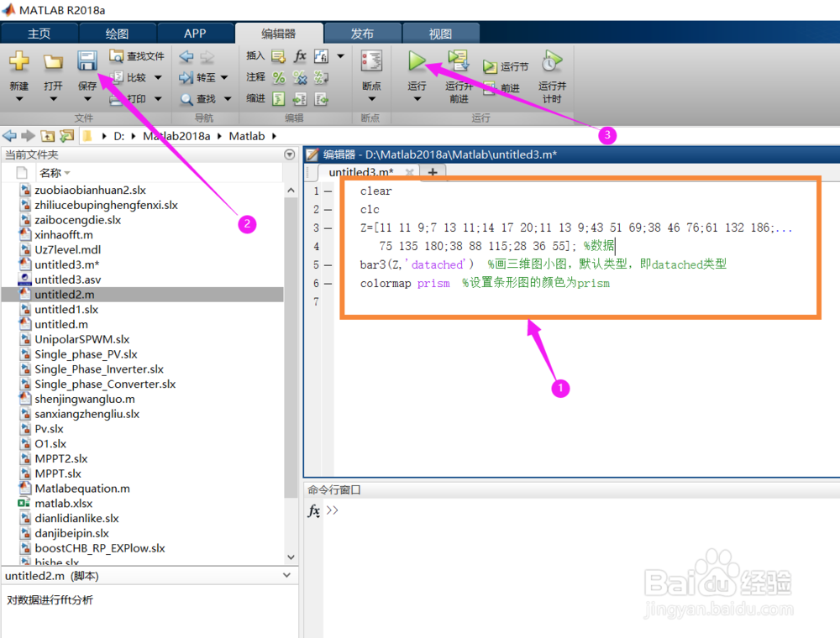Insert a section with insert section icon
The height and width of the screenshot is (638, 840).
click(278, 55)
